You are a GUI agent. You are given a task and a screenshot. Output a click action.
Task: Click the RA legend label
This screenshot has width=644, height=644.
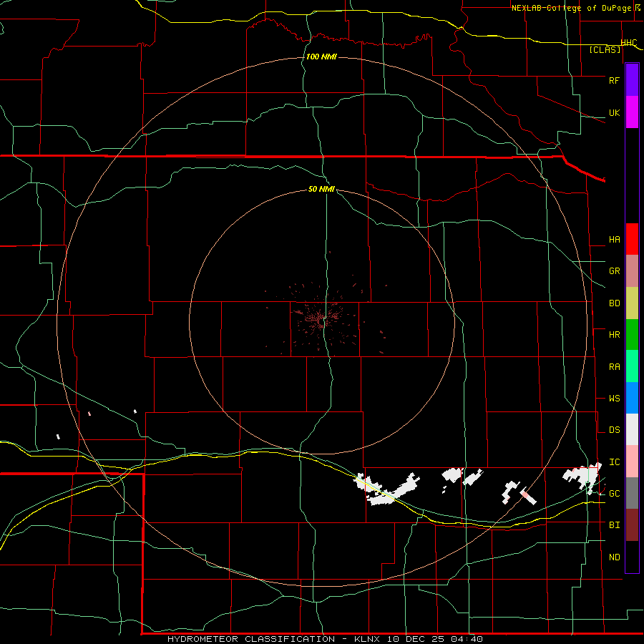tap(614, 367)
